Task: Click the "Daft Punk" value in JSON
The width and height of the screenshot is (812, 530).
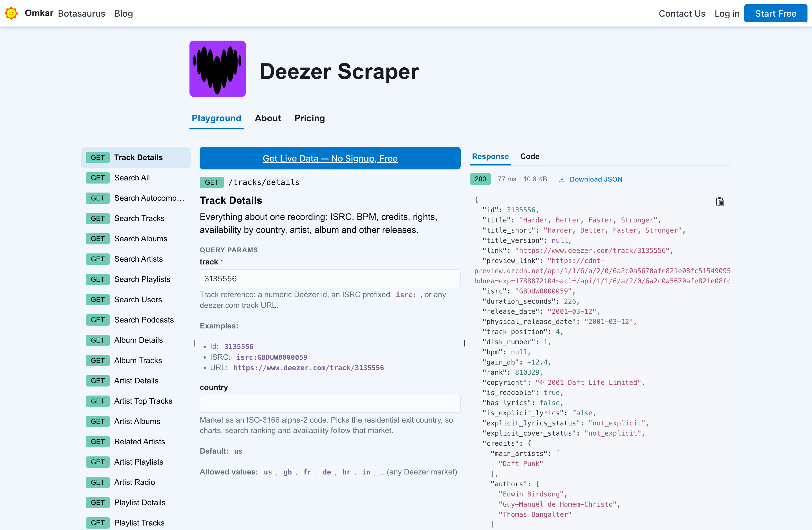Action: 521,464
